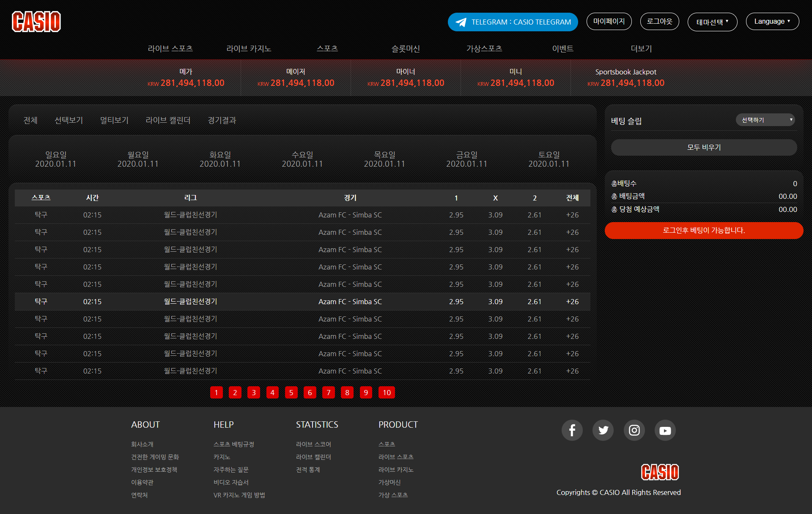Go to pagination page 5
812x514 pixels.
click(x=291, y=393)
